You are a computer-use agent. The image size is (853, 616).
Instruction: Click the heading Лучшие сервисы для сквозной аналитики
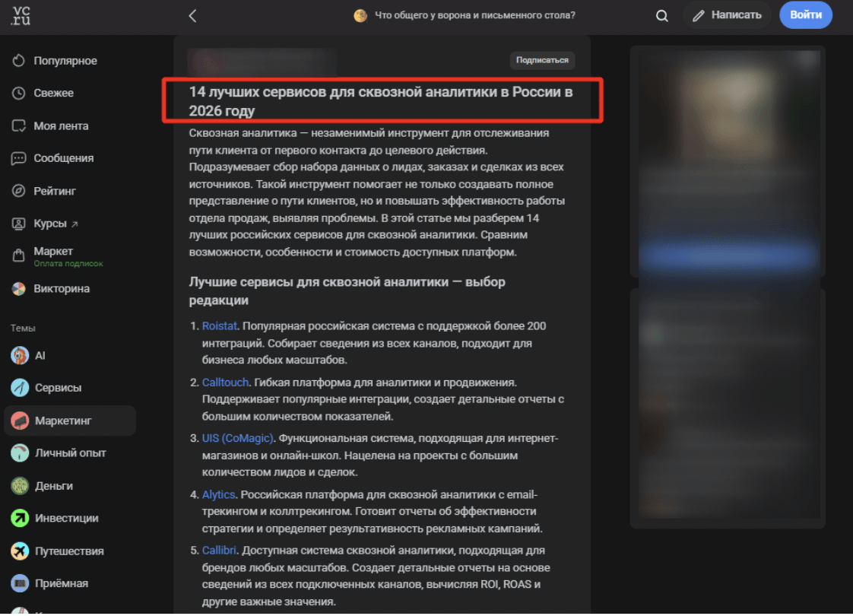pyautogui.click(x=347, y=291)
